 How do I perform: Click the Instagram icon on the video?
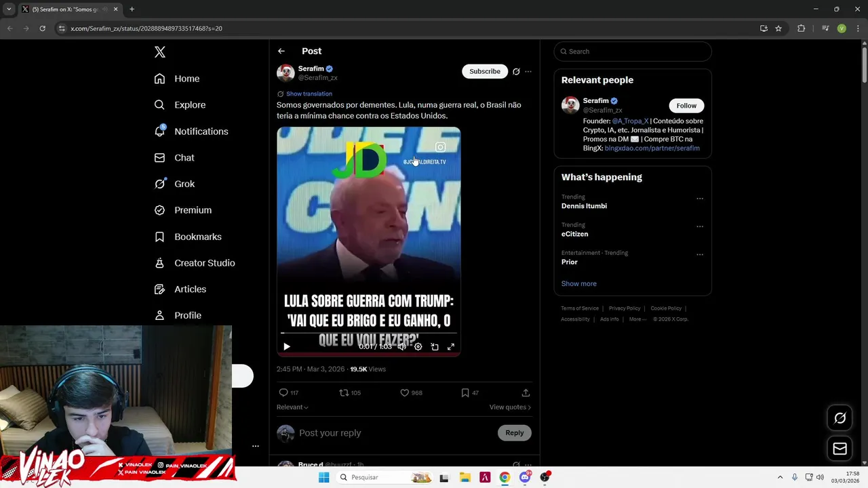tap(440, 147)
